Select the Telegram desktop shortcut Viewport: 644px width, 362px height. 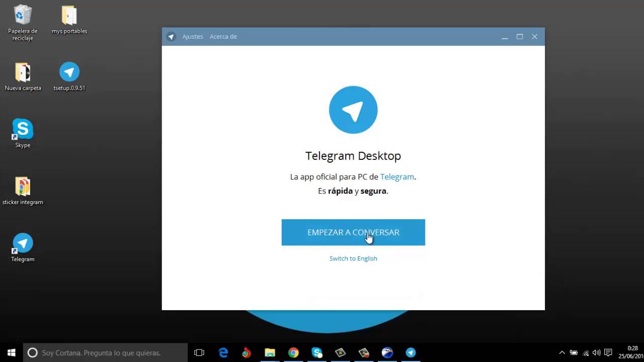click(x=23, y=248)
